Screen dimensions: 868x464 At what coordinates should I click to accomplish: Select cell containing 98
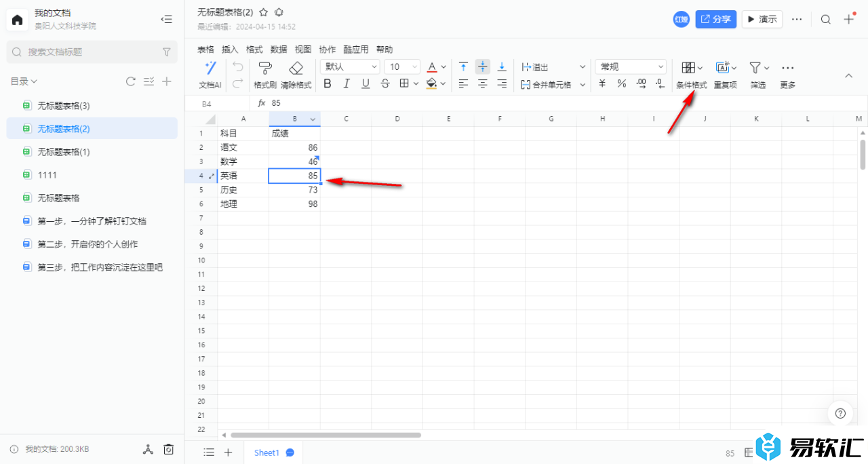tap(294, 204)
